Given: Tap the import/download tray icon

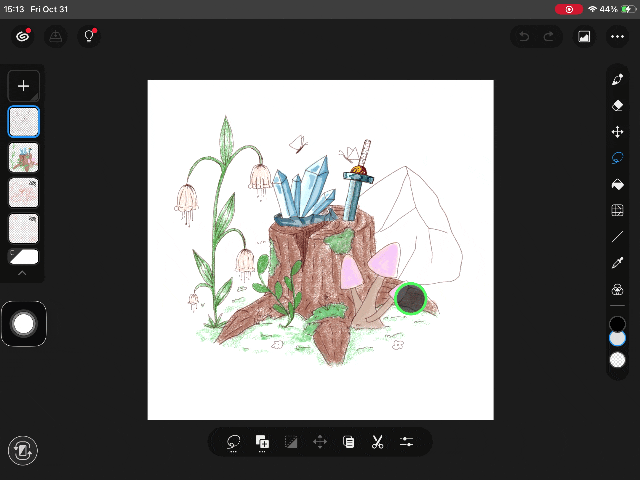Looking at the screenshot, I should click(x=56, y=36).
